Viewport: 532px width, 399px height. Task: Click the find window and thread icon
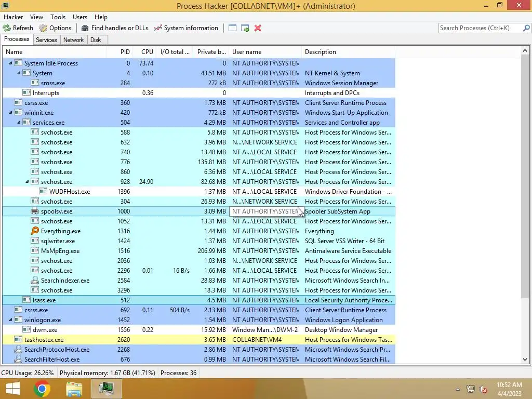(x=245, y=28)
